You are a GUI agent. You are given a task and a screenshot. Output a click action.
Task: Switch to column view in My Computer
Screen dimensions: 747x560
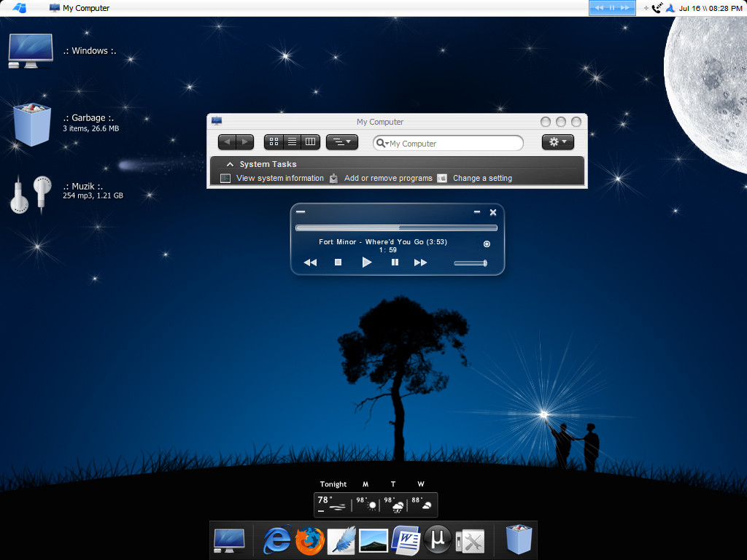coord(310,142)
